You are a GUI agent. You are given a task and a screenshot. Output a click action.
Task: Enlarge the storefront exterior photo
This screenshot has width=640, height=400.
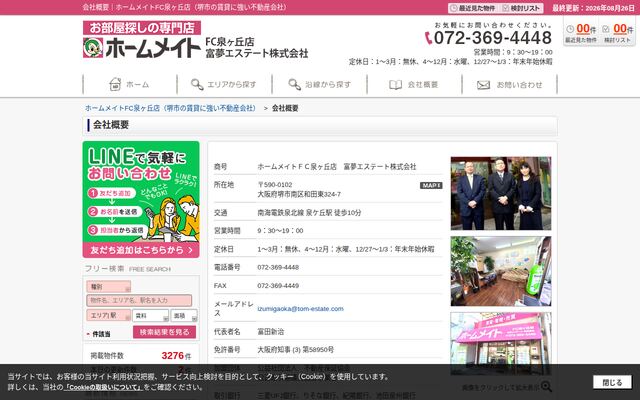(501, 343)
